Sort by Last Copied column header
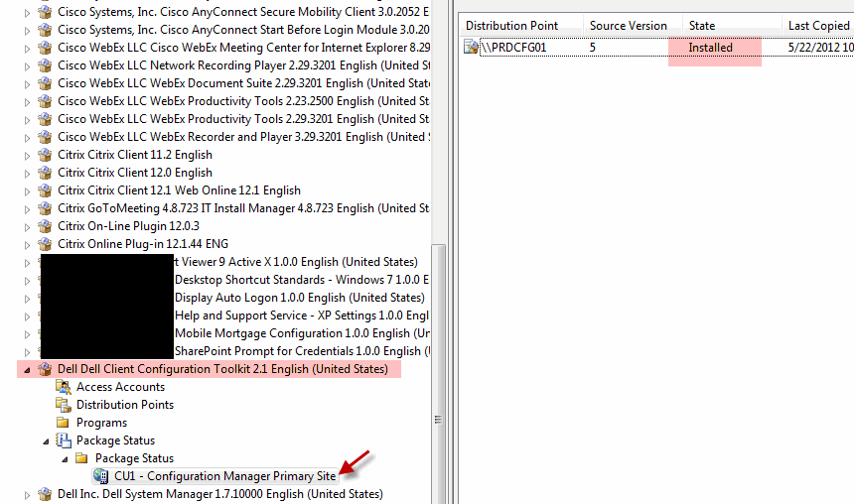 tap(818, 26)
